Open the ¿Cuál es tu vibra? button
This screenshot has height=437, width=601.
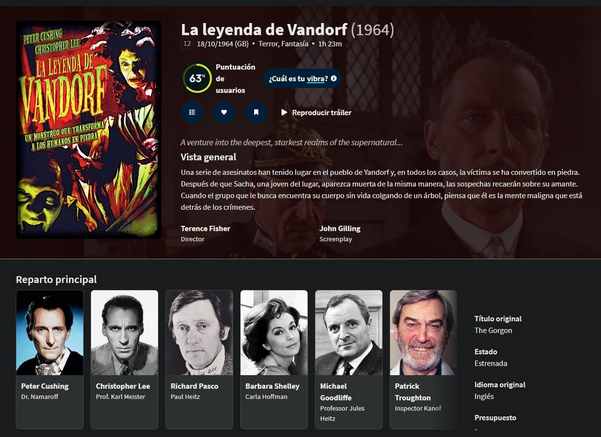point(302,79)
